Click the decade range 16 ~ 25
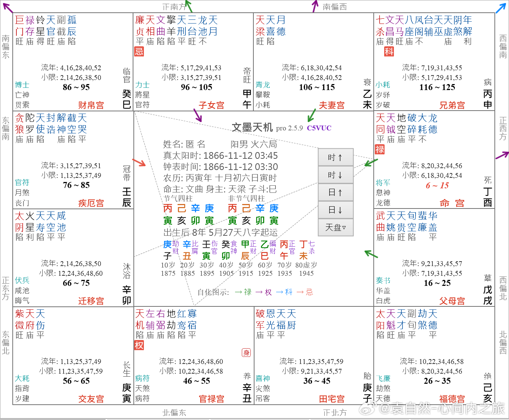509x420 pixels. click(x=437, y=283)
